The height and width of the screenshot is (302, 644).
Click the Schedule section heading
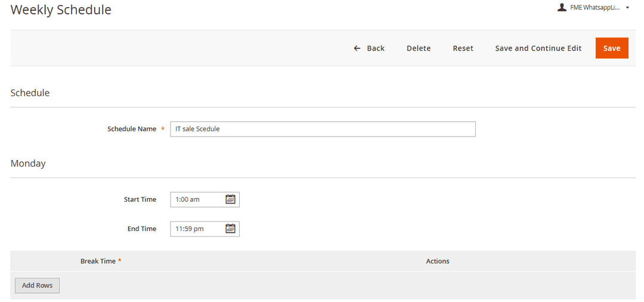[30, 93]
